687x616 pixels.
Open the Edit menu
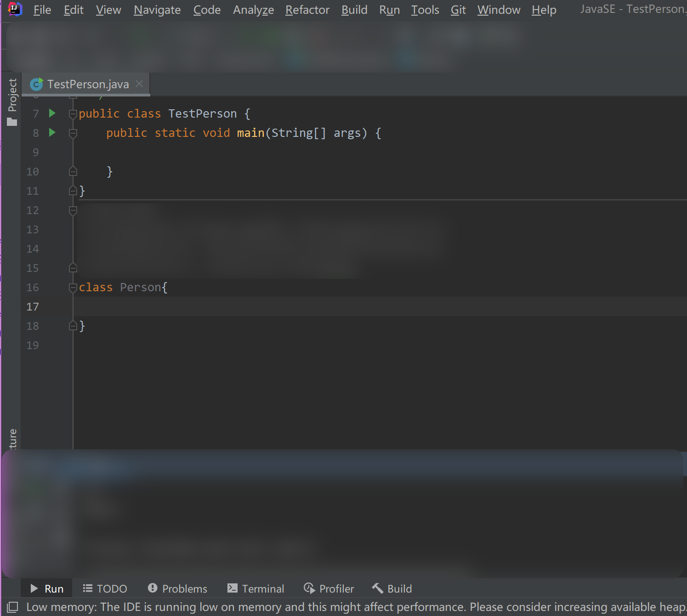pyautogui.click(x=74, y=10)
